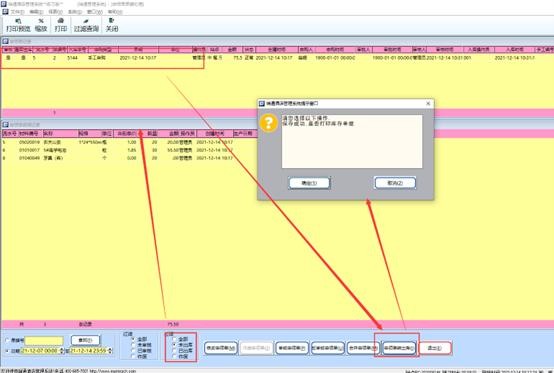Image resolution: width=554 pixels, height=373 pixels.
Task: Click the button directly left of 退出(E)
Action: tap(399, 348)
